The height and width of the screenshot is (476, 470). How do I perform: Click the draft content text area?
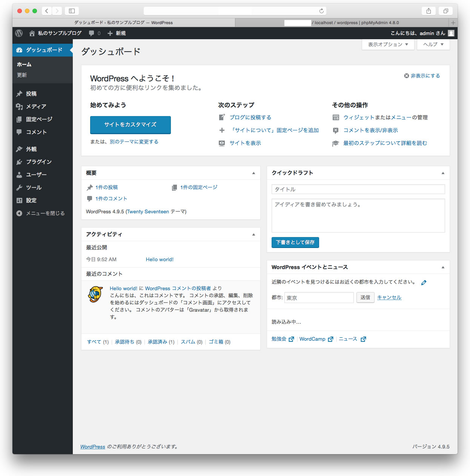(358, 216)
